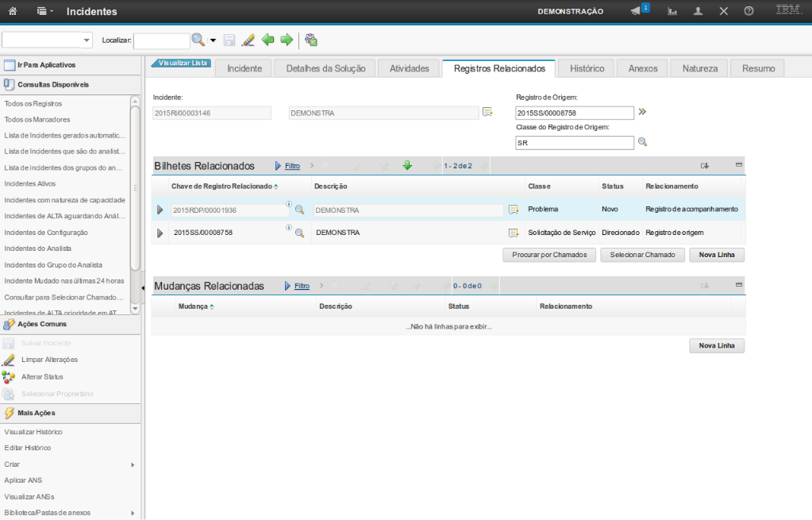
Task: Click the Procurar por Chamados button
Action: point(549,255)
